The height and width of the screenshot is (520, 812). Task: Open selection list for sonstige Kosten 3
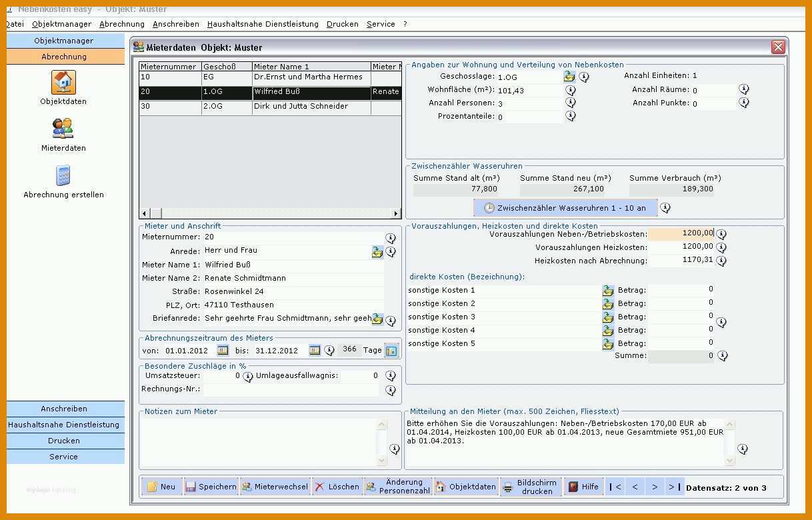point(608,317)
